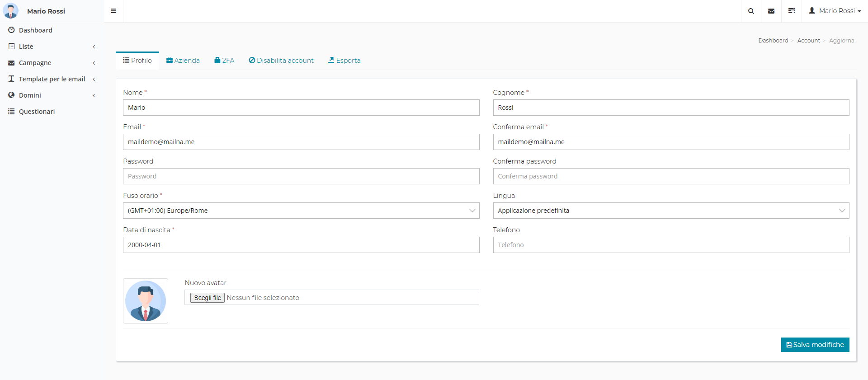Open the Lingua dropdown

[671, 211]
